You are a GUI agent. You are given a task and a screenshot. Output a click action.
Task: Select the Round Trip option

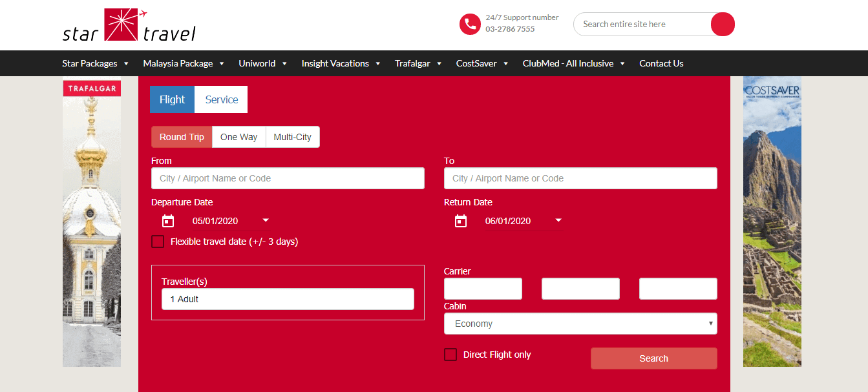182,137
